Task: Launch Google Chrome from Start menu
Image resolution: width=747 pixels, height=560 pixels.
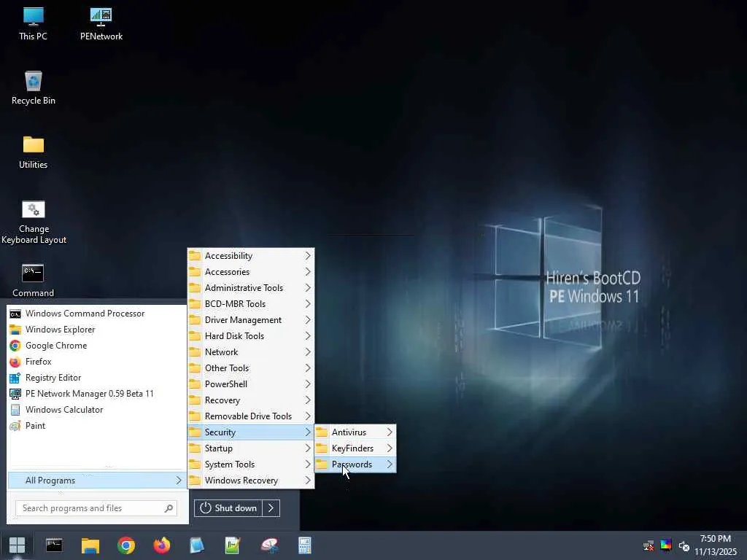Action: (x=97, y=346)
